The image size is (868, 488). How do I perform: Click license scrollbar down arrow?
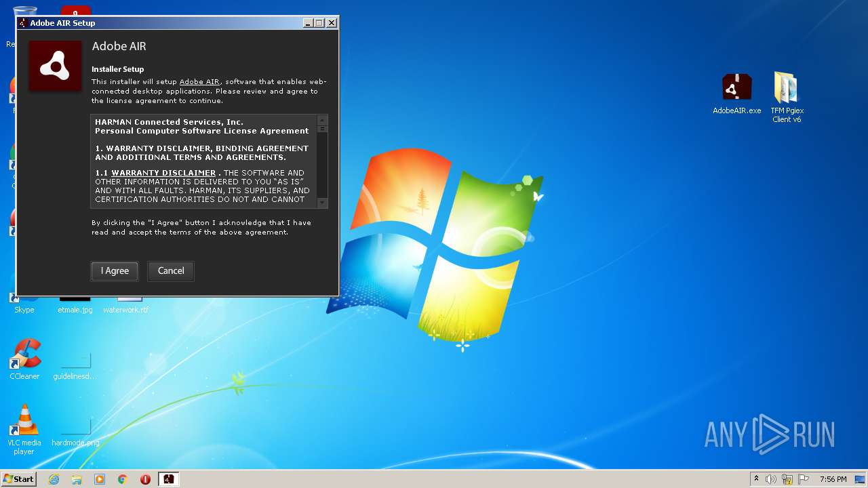coord(323,203)
